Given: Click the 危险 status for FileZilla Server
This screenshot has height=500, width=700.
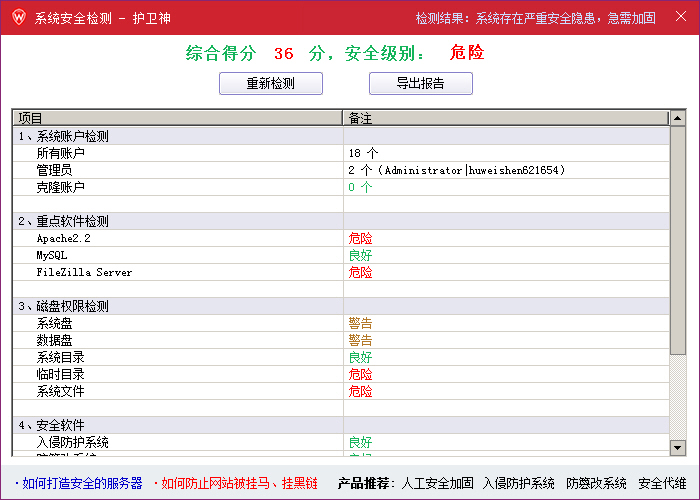Looking at the screenshot, I should click(x=360, y=272).
